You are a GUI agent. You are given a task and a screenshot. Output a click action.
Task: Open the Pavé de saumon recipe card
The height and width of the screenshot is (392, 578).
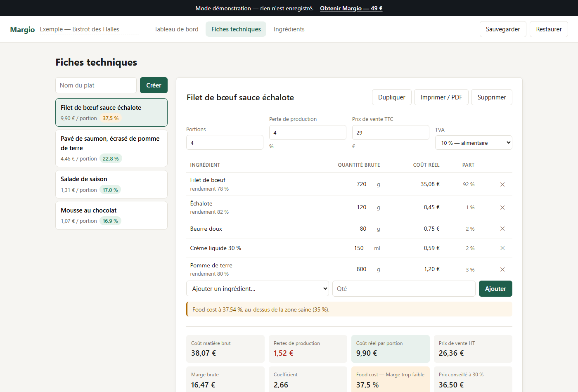click(x=111, y=148)
